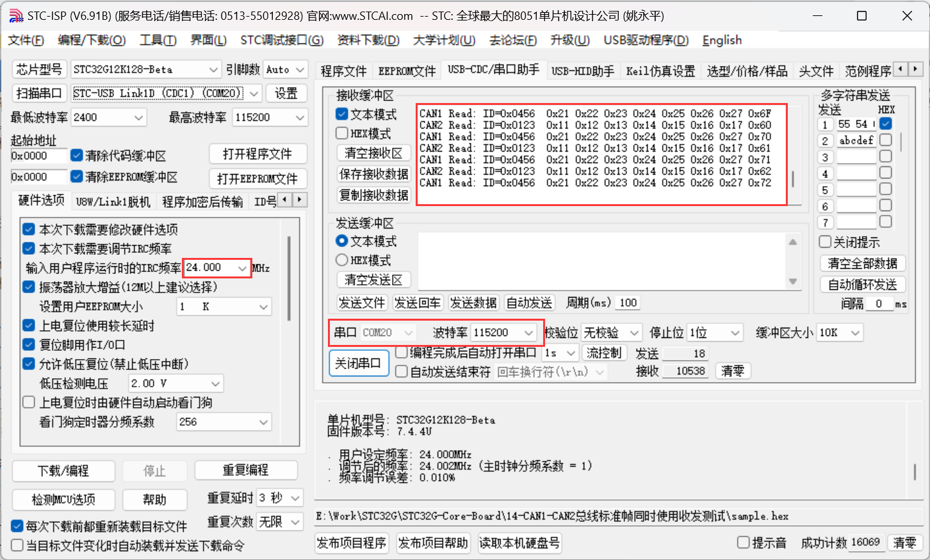
Task: Open the 资料下载(D) menu
Action: [368, 40]
